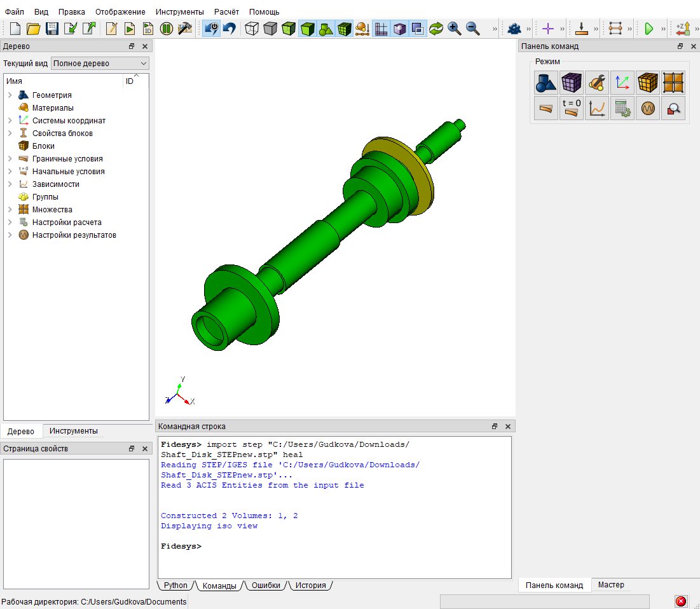Open the Отображение menu
The image size is (700, 609).
pos(120,11)
